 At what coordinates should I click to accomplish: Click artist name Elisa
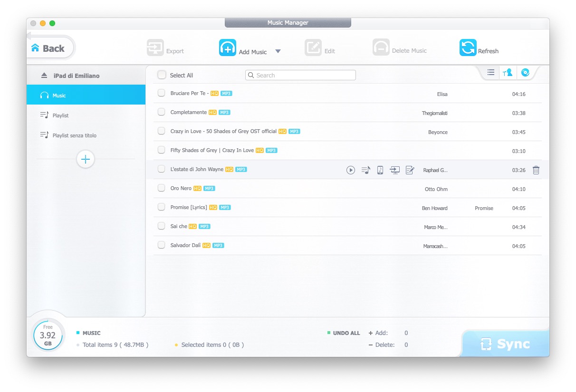pos(442,94)
